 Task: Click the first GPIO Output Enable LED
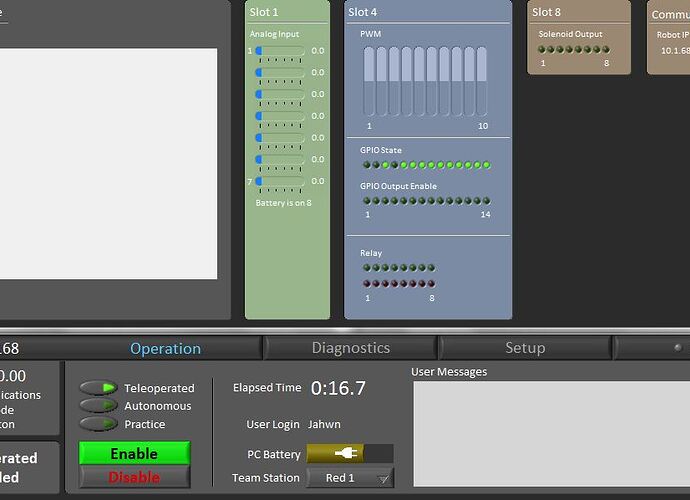[x=367, y=201]
